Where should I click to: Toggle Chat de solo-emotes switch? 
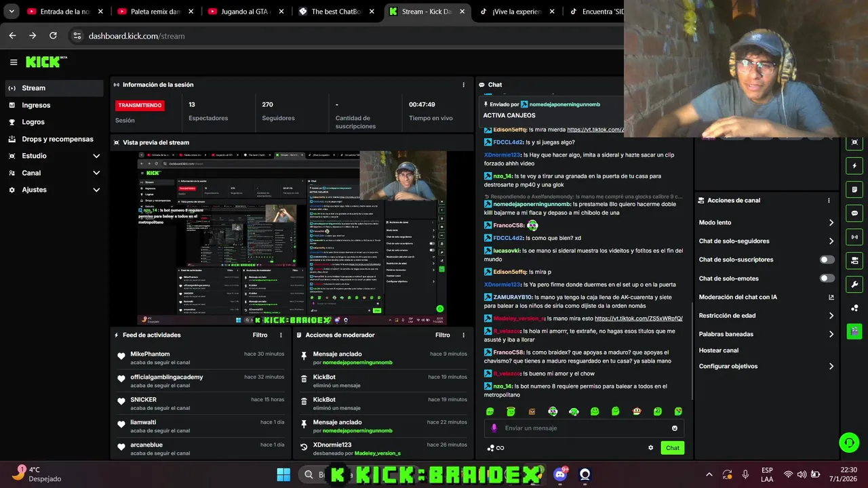827,279
